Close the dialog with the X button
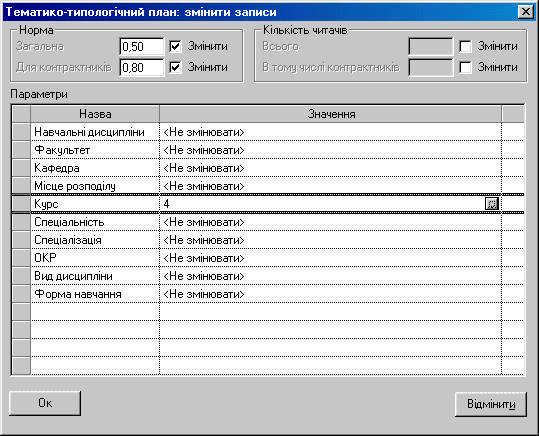The width and height of the screenshot is (539, 436). (x=526, y=12)
